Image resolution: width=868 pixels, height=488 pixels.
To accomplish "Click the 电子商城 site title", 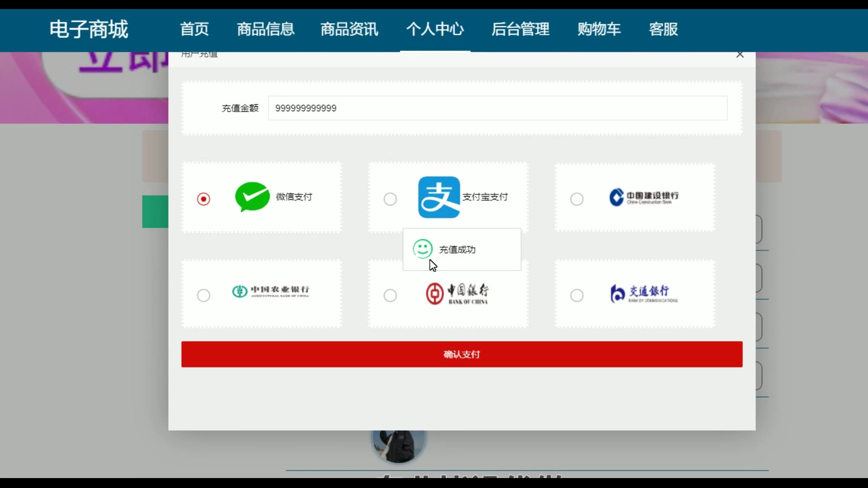I will (89, 29).
